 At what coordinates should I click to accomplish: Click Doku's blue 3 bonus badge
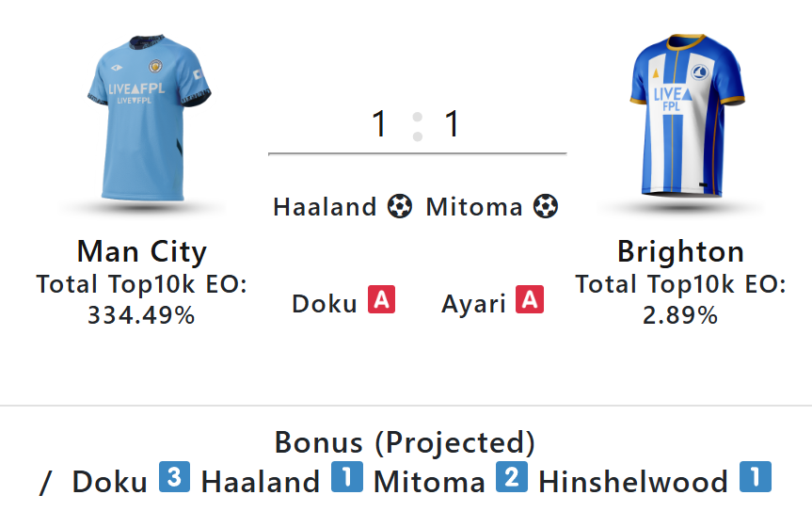pos(174,479)
